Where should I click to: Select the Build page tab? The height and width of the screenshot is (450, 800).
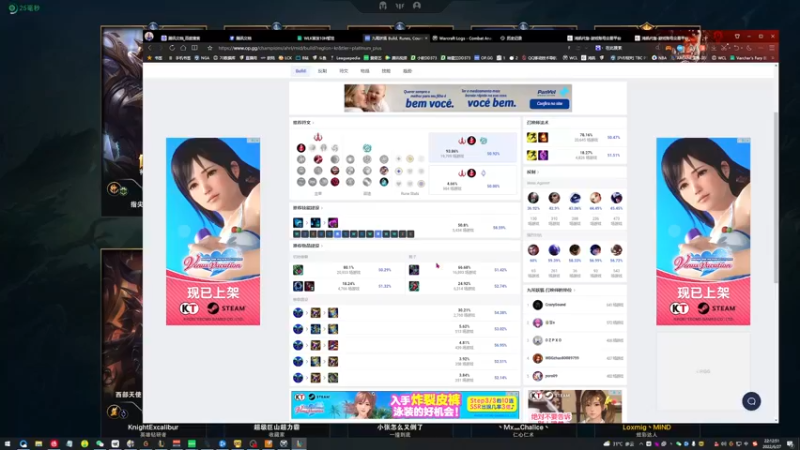tap(301, 71)
